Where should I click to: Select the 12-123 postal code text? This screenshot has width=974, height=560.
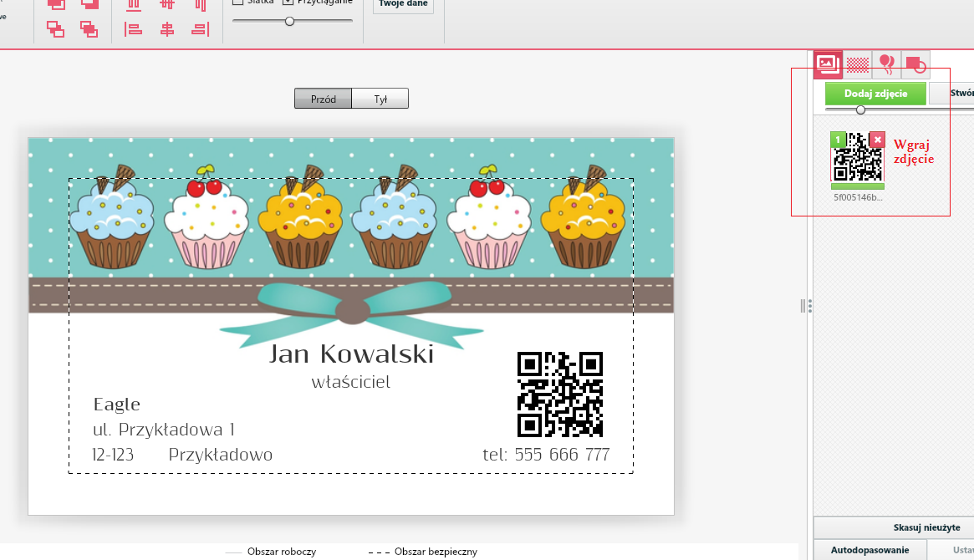tap(112, 455)
